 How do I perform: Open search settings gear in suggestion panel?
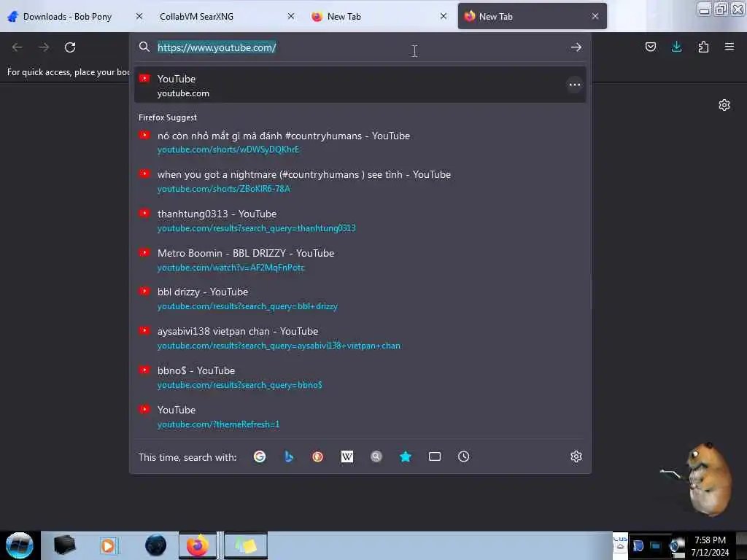[576, 456]
